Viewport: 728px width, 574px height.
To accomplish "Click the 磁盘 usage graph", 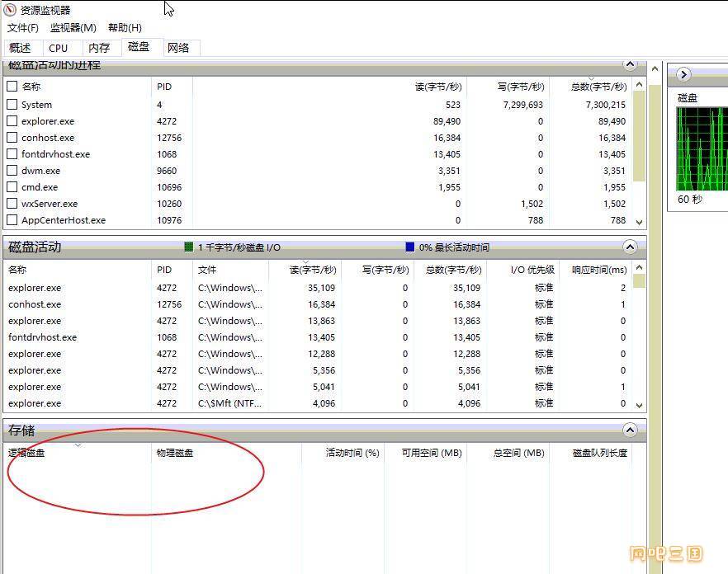I will 702,148.
